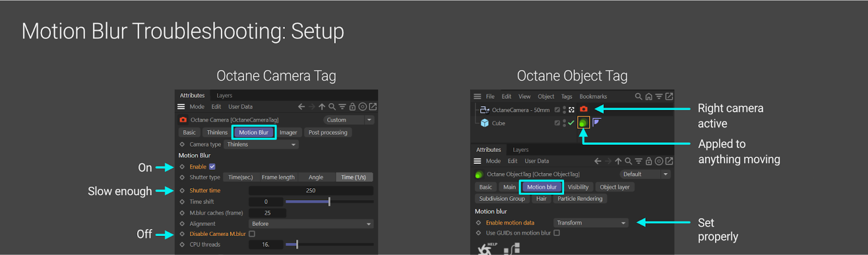
Task: Select Angle shutter type
Action: pyautogui.click(x=316, y=177)
